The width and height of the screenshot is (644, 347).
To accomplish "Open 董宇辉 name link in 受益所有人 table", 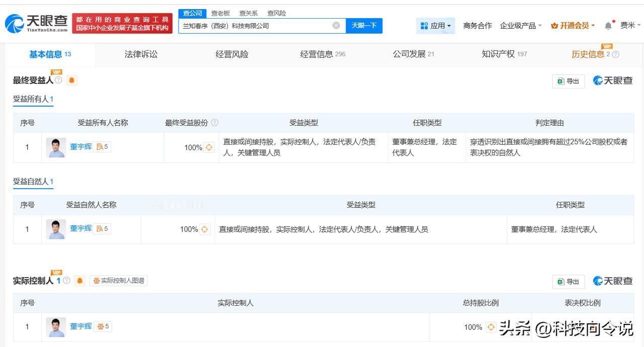I will [80, 147].
